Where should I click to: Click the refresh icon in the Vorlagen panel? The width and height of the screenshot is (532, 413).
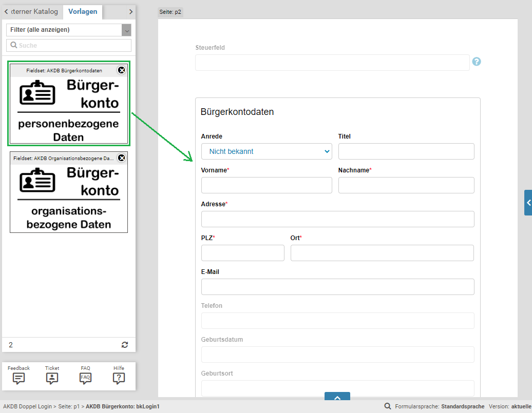coord(125,345)
